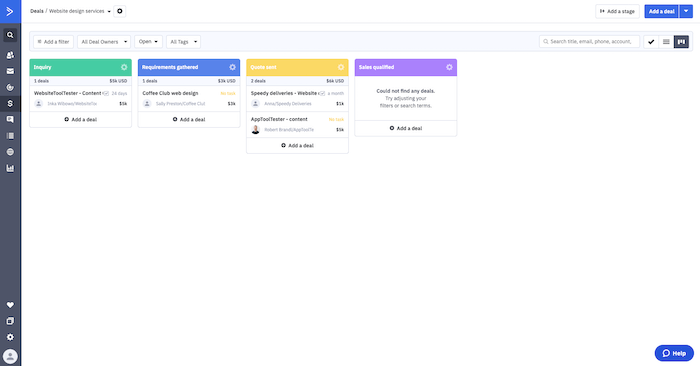Click the Quote sent stage title
Viewport: 700px width, 366px height.
[x=263, y=67]
